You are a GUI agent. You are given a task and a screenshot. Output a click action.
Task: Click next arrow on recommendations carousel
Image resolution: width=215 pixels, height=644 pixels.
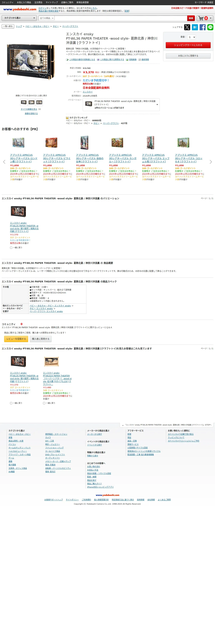pos(211,162)
